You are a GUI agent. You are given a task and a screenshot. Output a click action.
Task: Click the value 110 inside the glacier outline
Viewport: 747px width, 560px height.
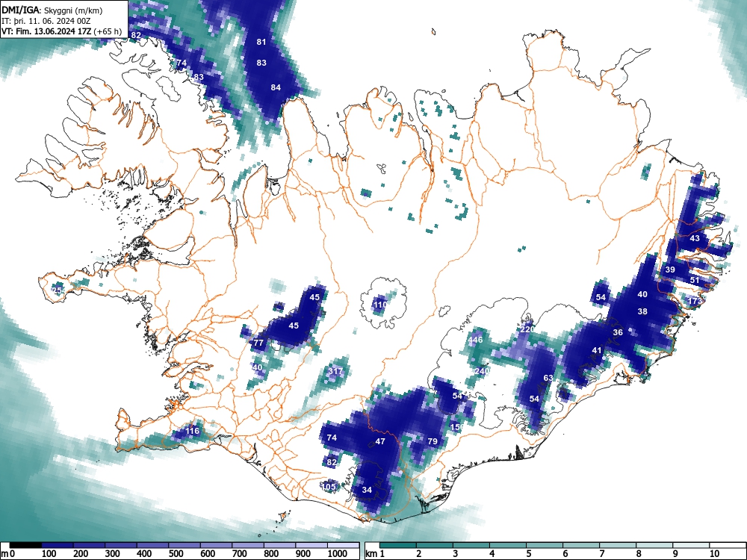[x=380, y=305]
